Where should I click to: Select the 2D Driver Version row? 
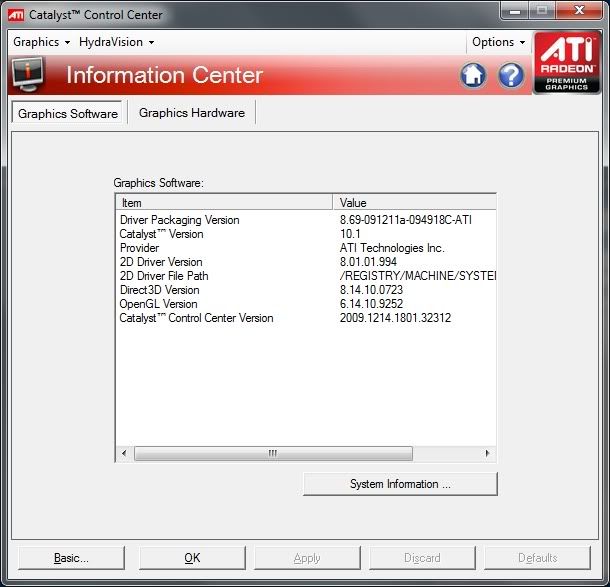[x=306, y=262]
